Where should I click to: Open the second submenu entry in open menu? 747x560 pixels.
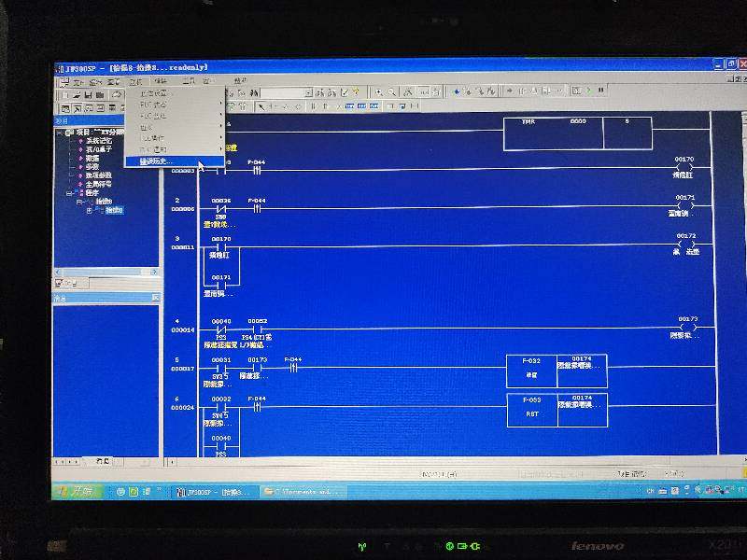pos(175,105)
